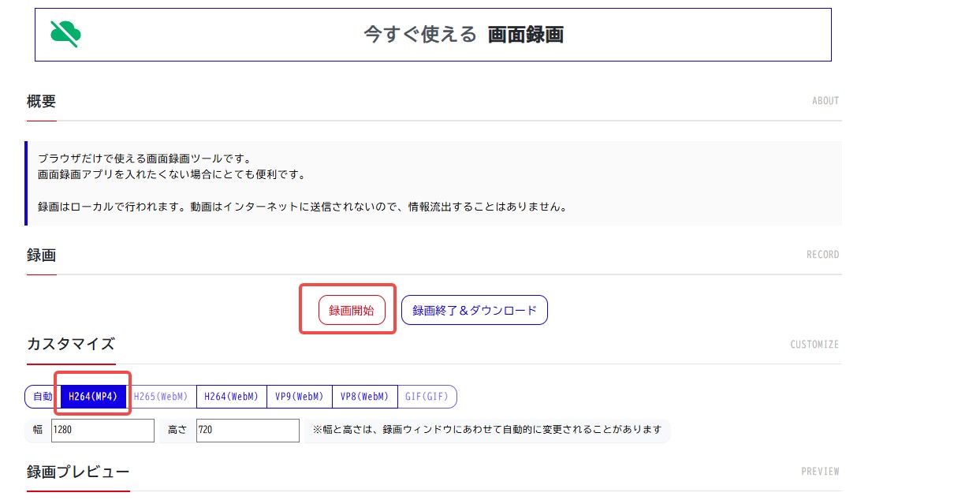Select the VP9(WebM) codec option
The image size is (980, 500).
(300, 396)
